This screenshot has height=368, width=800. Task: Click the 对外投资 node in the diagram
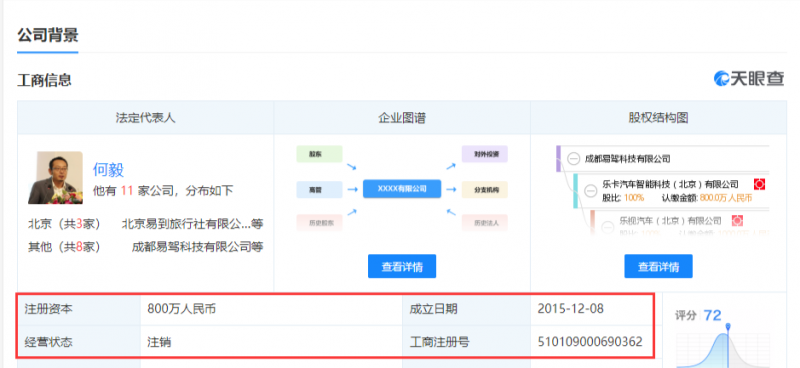485,154
